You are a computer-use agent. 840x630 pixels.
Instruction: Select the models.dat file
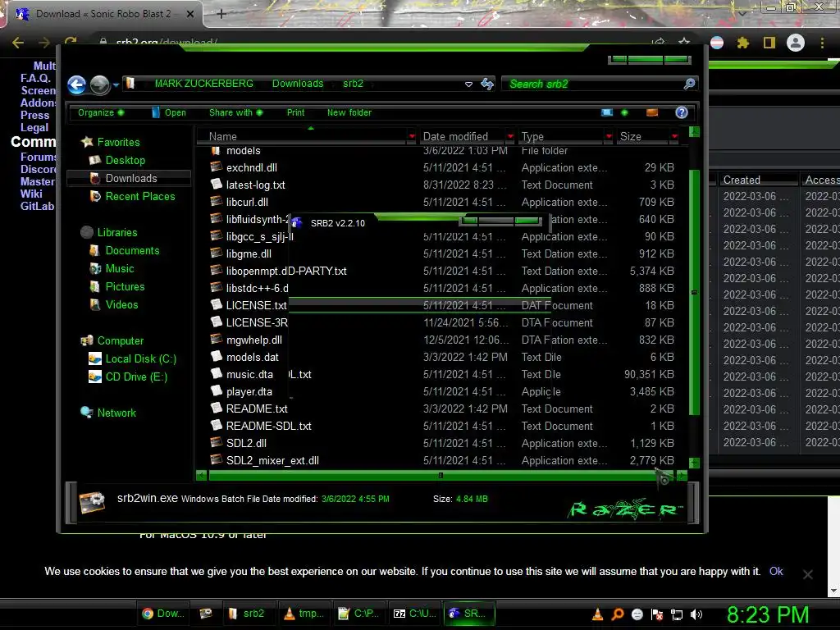(x=253, y=358)
